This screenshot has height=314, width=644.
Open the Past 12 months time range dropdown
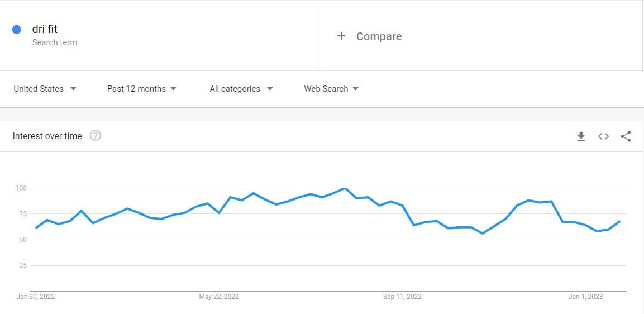click(142, 89)
